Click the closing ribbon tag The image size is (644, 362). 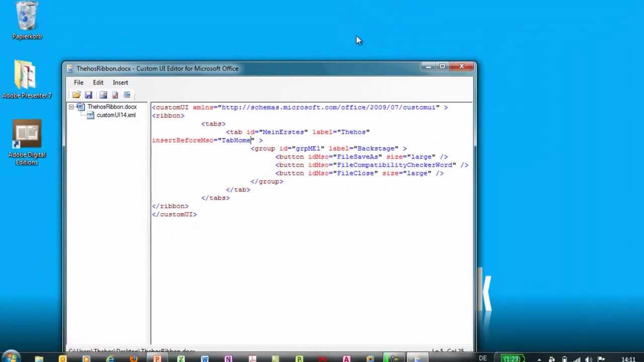pyautogui.click(x=170, y=206)
